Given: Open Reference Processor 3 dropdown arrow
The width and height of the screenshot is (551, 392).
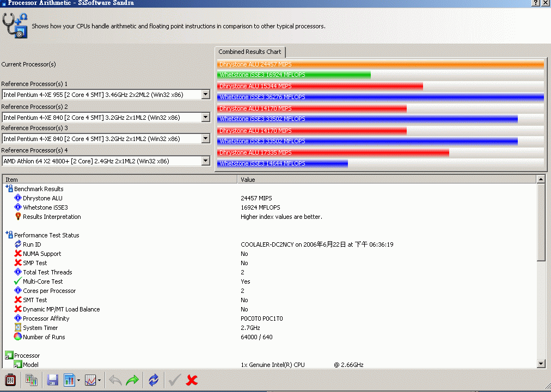Looking at the screenshot, I should click(x=206, y=139).
